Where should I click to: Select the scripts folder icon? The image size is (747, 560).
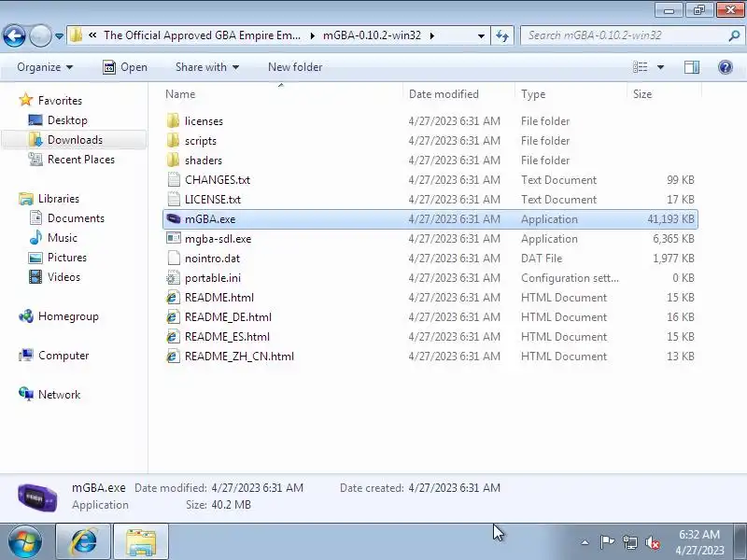174,141
